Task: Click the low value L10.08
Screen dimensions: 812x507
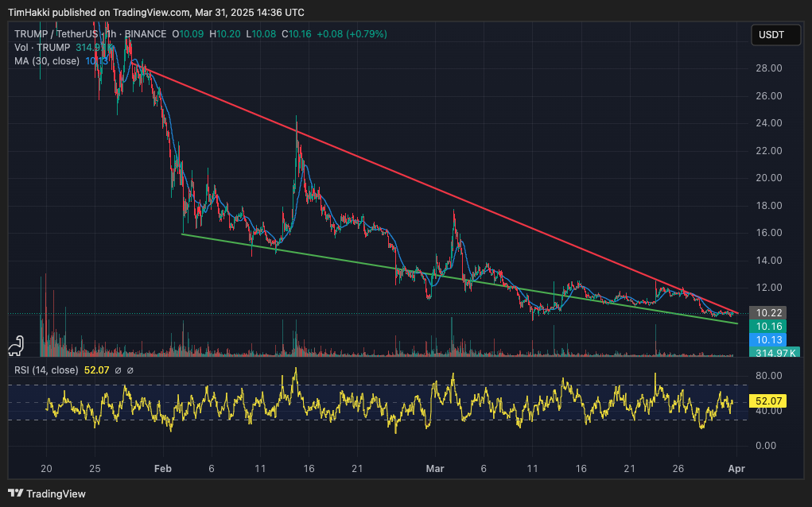Action: pyautogui.click(x=261, y=34)
